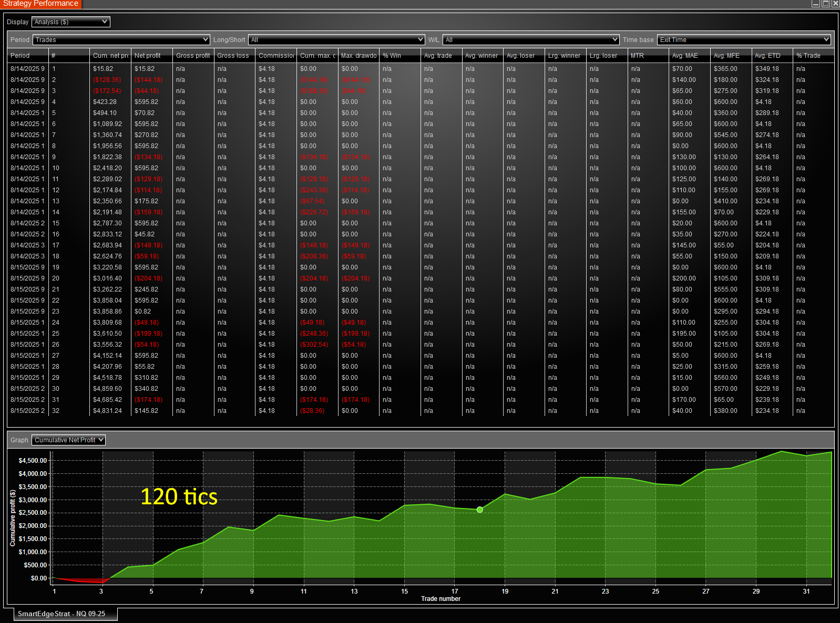Screen dimensions: 840x623
Task: Open the Graph Cumulative Net Profit dropdown
Action: (x=68, y=440)
